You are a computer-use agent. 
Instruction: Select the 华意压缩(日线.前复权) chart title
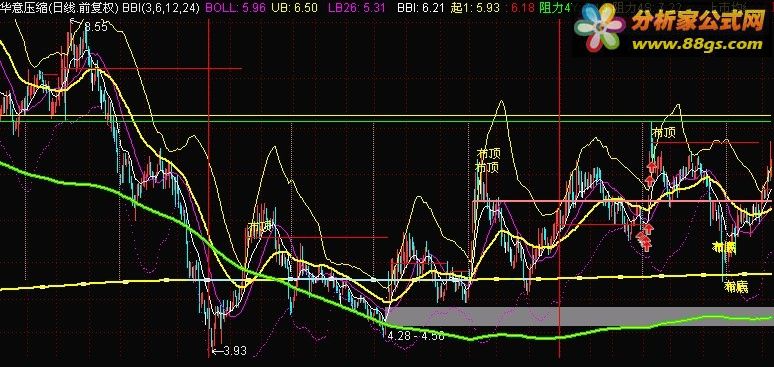click(60, 7)
